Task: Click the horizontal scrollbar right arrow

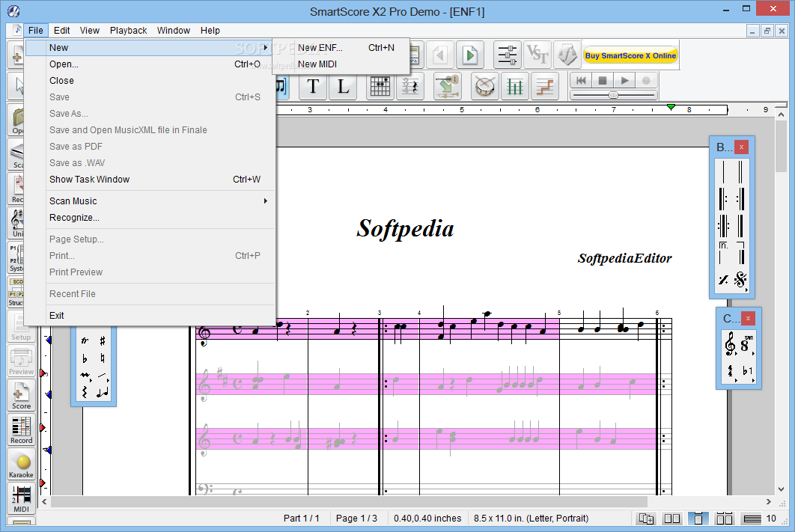Action: coord(769,501)
